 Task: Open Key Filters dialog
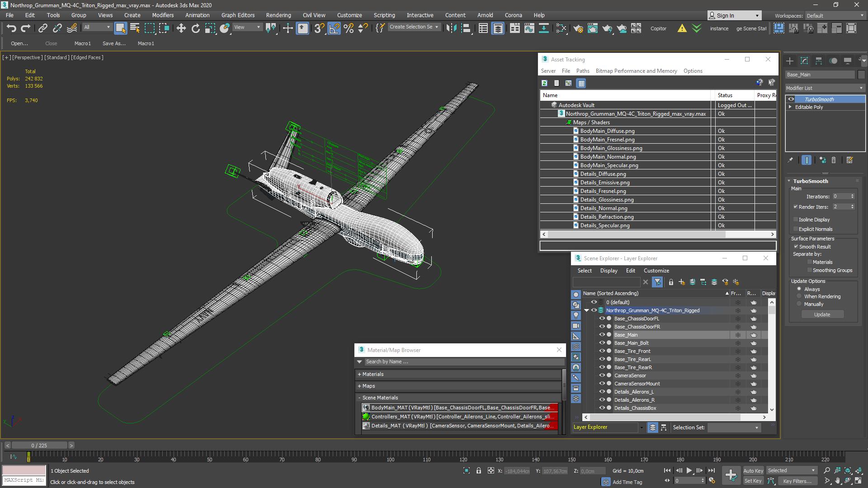pos(797,481)
